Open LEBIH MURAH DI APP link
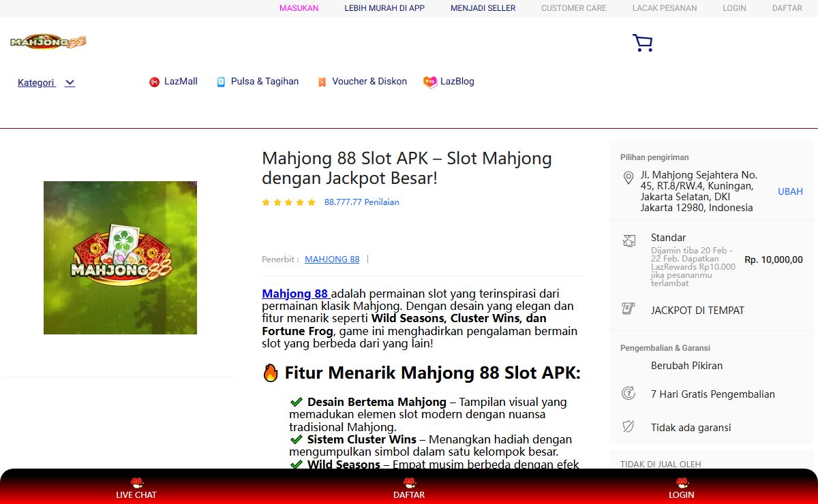The width and height of the screenshot is (818, 504). [384, 8]
